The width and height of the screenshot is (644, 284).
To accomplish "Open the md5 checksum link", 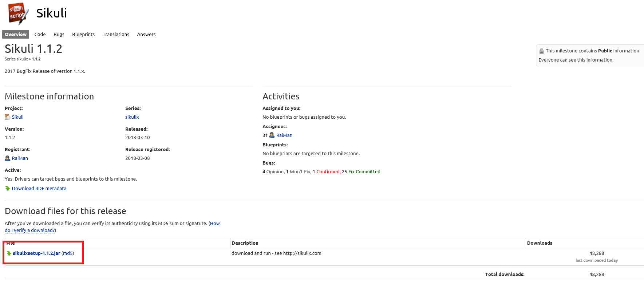I will pos(68,253).
